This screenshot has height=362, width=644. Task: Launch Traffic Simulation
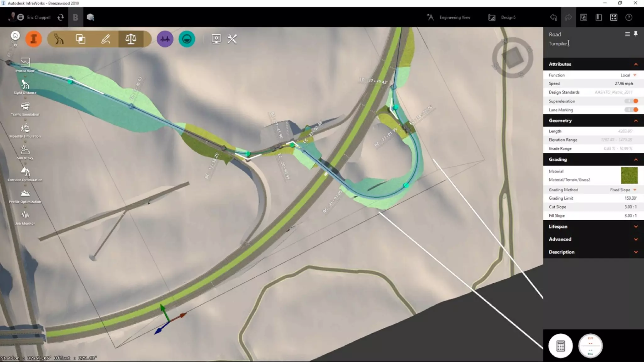point(25,107)
